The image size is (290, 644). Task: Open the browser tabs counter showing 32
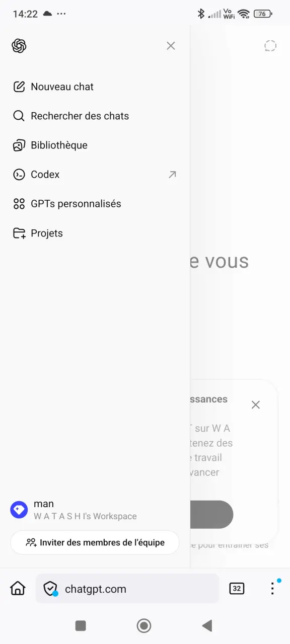point(237,588)
